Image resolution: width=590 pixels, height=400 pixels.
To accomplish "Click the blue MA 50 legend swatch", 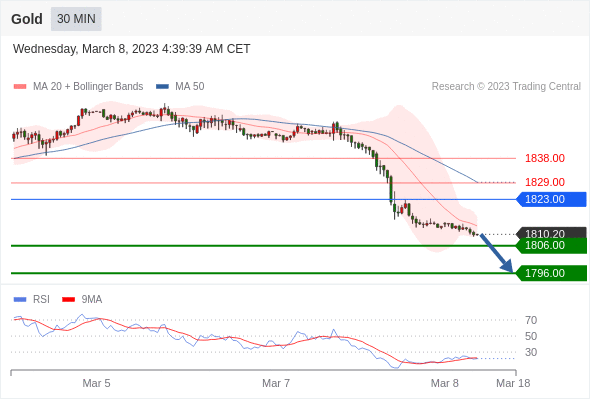I will point(162,87).
